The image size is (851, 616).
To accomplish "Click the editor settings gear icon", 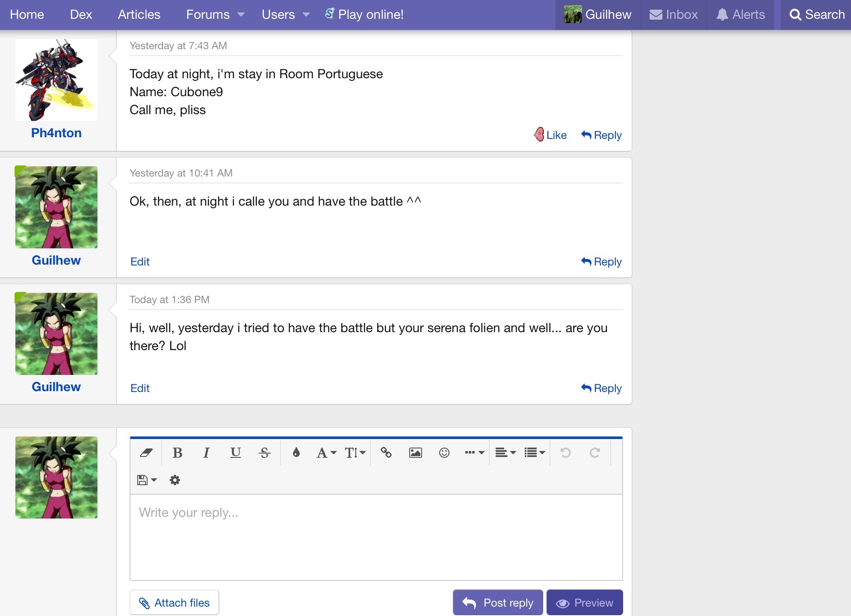I will tap(174, 480).
